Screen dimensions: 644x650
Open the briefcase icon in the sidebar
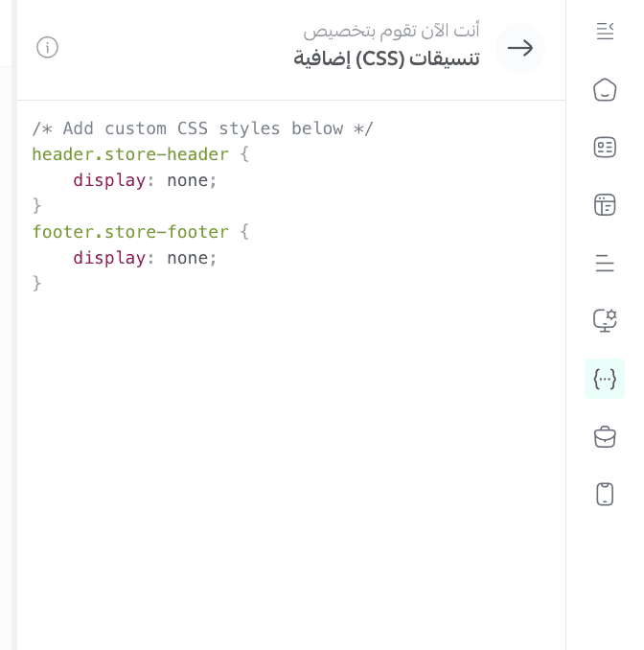point(605,437)
